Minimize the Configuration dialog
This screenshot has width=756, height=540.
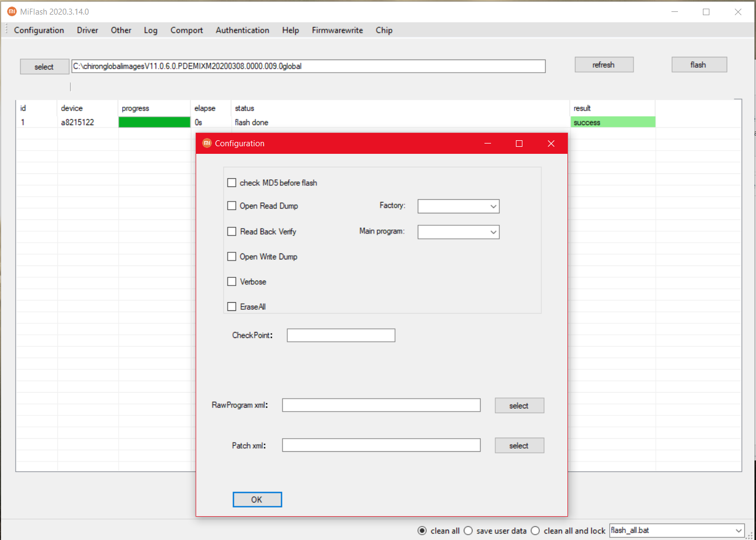(488, 144)
